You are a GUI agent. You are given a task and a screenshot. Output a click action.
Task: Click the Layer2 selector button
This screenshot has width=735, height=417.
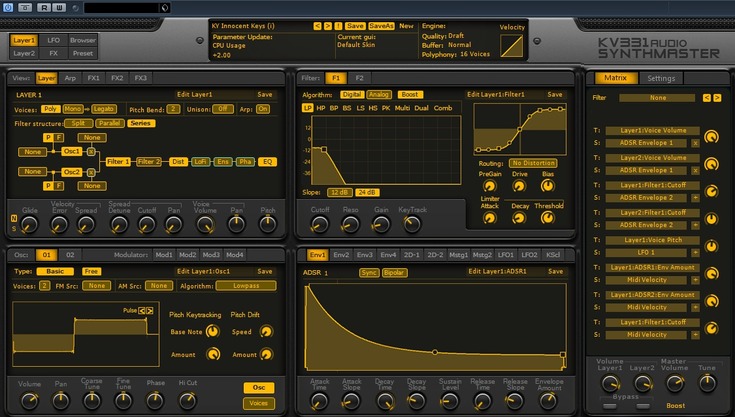(x=24, y=53)
